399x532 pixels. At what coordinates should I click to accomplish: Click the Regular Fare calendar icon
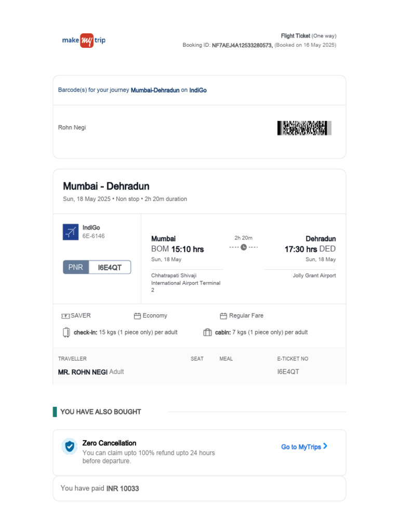coord(223,316)
